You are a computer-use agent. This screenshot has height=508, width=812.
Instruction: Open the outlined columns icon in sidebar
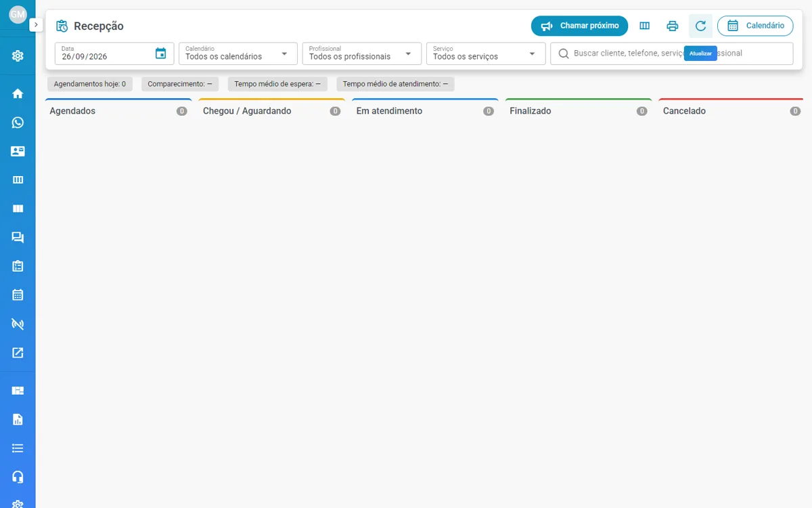tap(18, 180)
